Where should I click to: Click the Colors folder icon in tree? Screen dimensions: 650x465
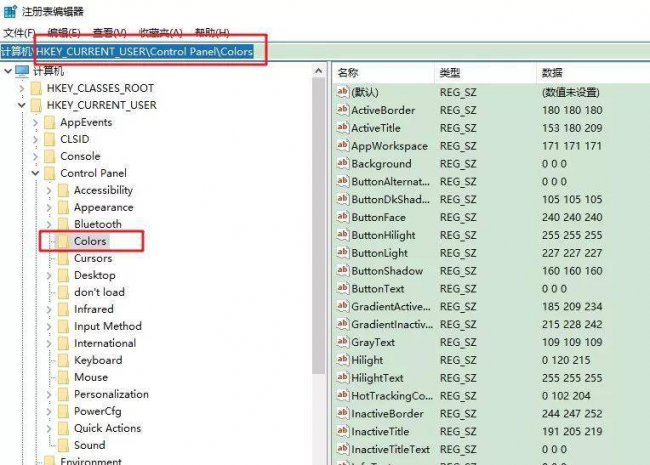(63, 241)
